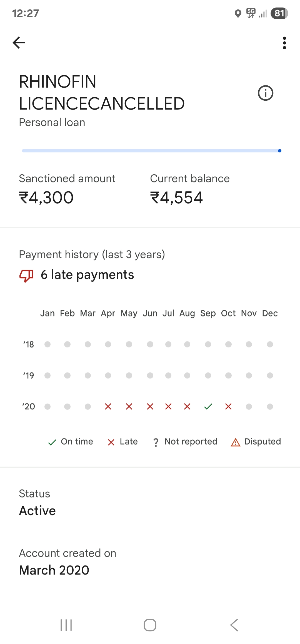Tap the Disputed warning triangle in legend
300x644 pixels.
click(236, 442)
